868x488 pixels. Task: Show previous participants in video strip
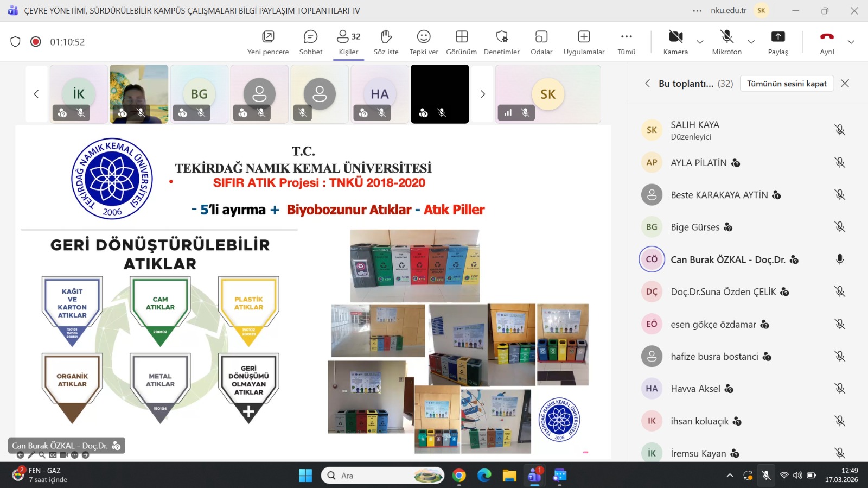point(36,94)
